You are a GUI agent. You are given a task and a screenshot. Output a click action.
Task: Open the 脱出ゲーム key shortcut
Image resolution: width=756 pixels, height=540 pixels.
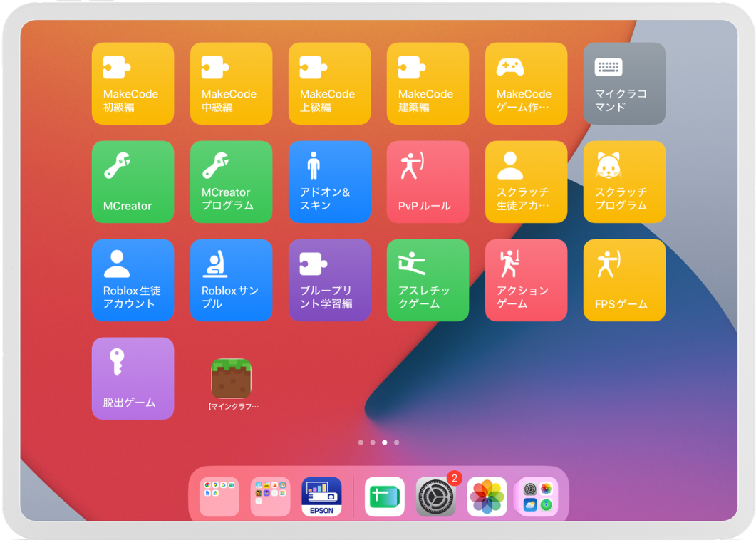tap(133, 378)
